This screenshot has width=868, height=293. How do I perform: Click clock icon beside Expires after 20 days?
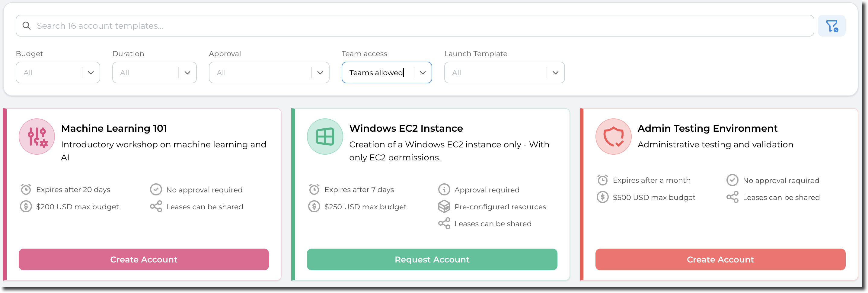point(26,189)
